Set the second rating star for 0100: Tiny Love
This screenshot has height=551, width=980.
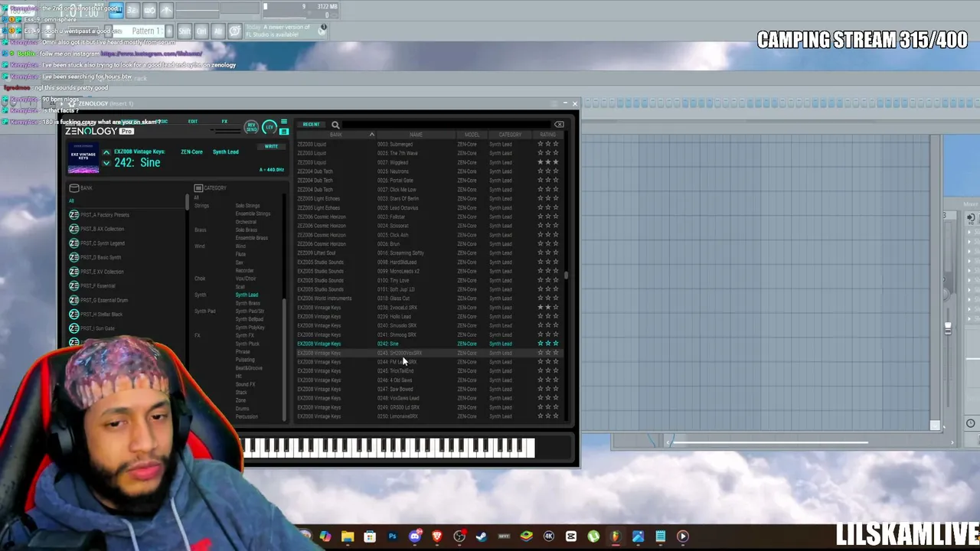click(547, 280)
